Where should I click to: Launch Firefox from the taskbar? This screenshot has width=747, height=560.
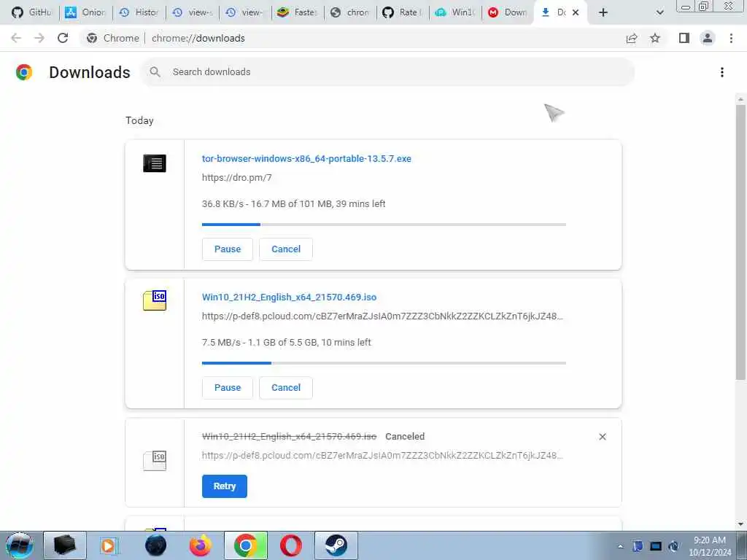point(201,545)
